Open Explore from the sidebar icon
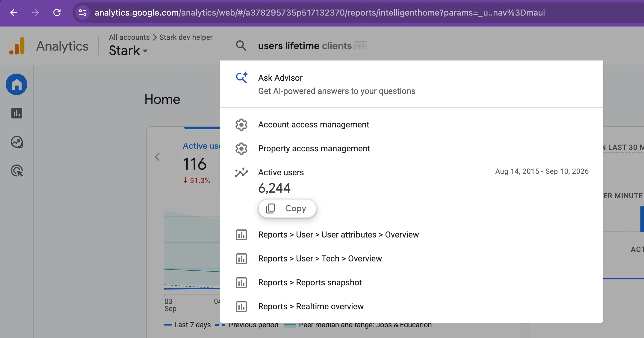Image resolution: width=644 pixels, height=338 pixels. point(17,142)
